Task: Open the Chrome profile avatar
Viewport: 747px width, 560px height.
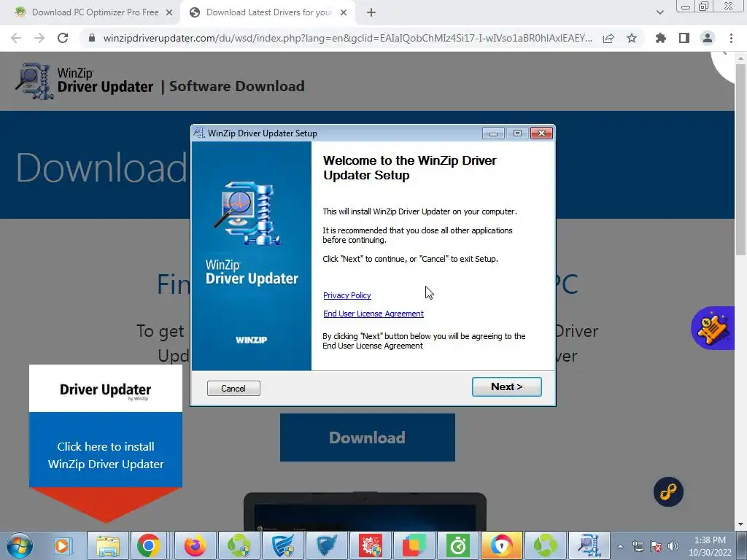Action: click(708, 38)
